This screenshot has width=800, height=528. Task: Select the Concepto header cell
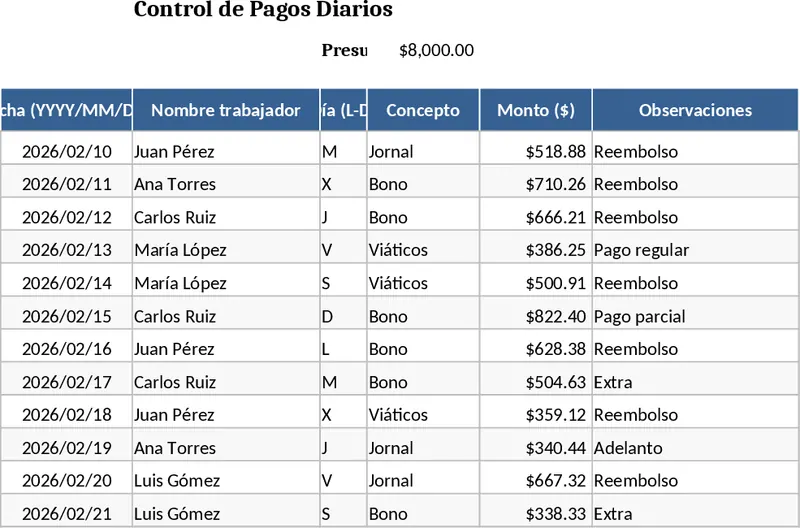pos(423,110)
